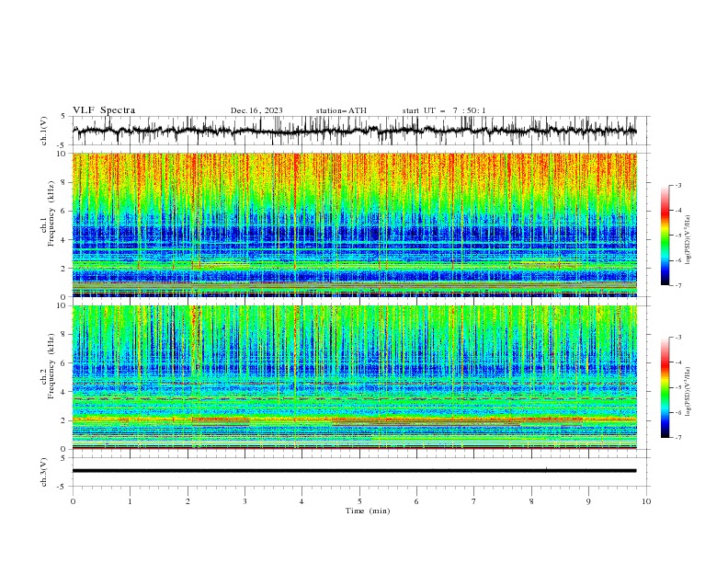This screenshot has height=563, width=728.
Task: Click the time axis tick label 4
Action: (301, 501)
